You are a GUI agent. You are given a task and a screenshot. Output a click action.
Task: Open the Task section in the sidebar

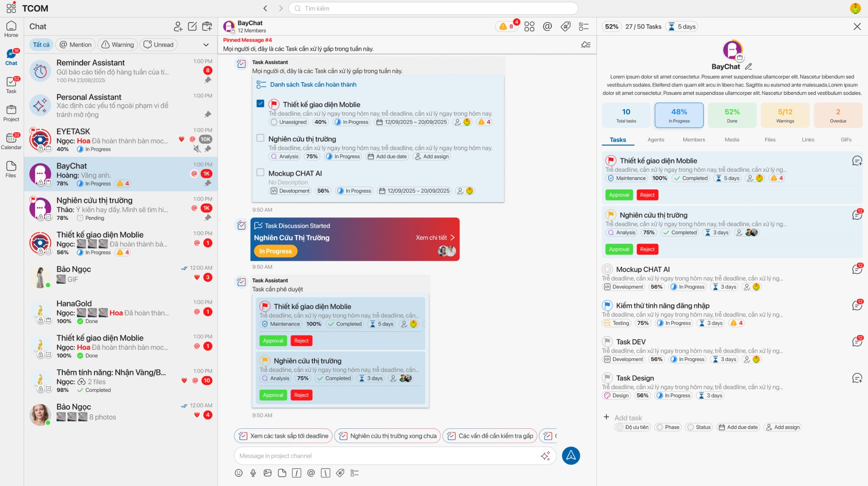point(11,85)
